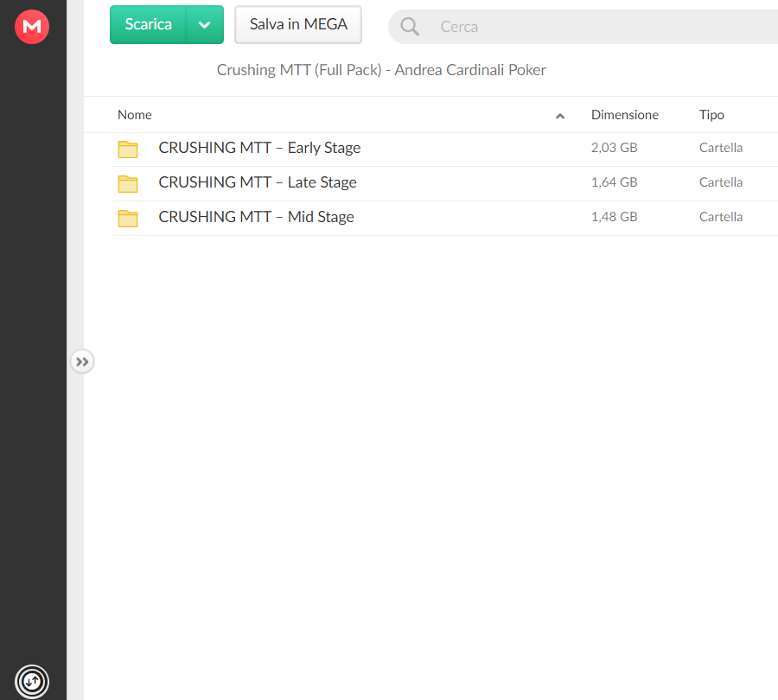The height and width of the screenshot is (700, 778).
Task: Open the transfers icon in the sidebar
Action: click(x=32, y=682)
